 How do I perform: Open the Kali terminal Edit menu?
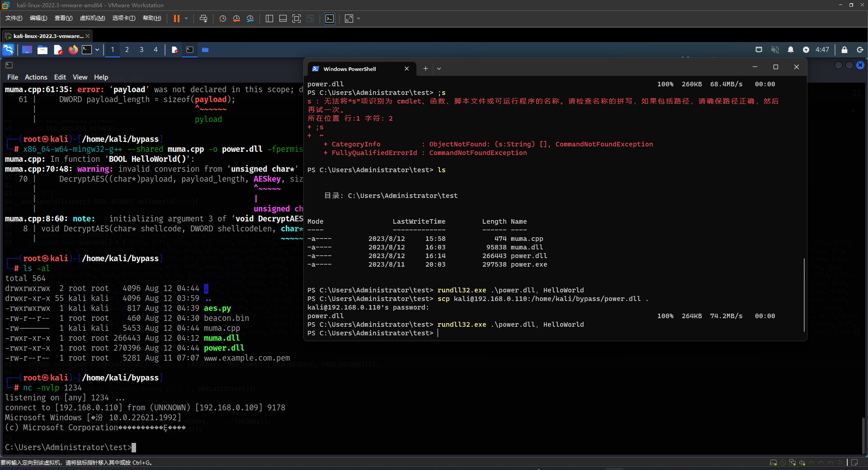[60, 77]
